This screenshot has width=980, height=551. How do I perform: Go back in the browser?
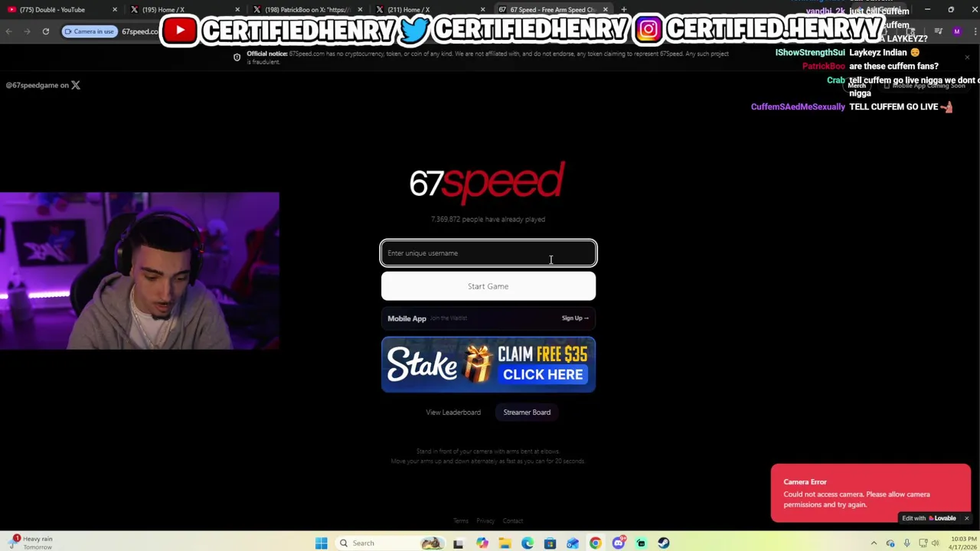[x=9, y=31]
